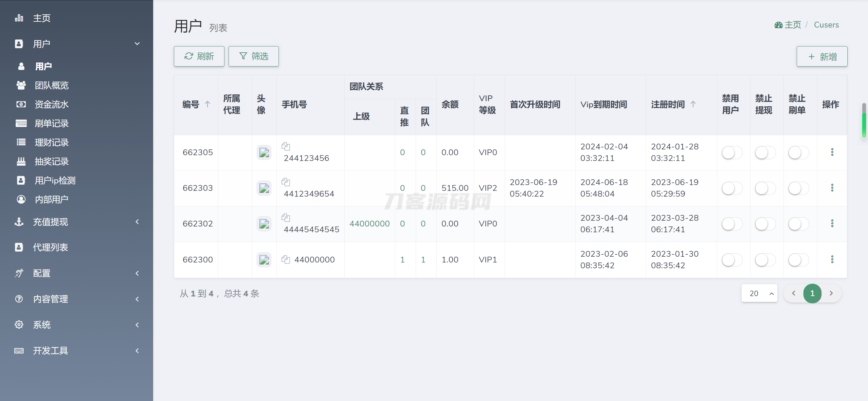This screenshot has width=868, height=401.
Task: Click the 刷新 refresh button
Action: pyautogui.click(x=199, y=56)
